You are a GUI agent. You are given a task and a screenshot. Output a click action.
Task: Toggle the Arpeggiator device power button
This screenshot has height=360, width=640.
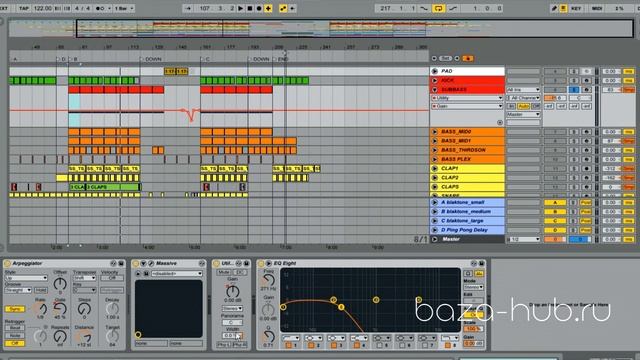pos(7,264)
